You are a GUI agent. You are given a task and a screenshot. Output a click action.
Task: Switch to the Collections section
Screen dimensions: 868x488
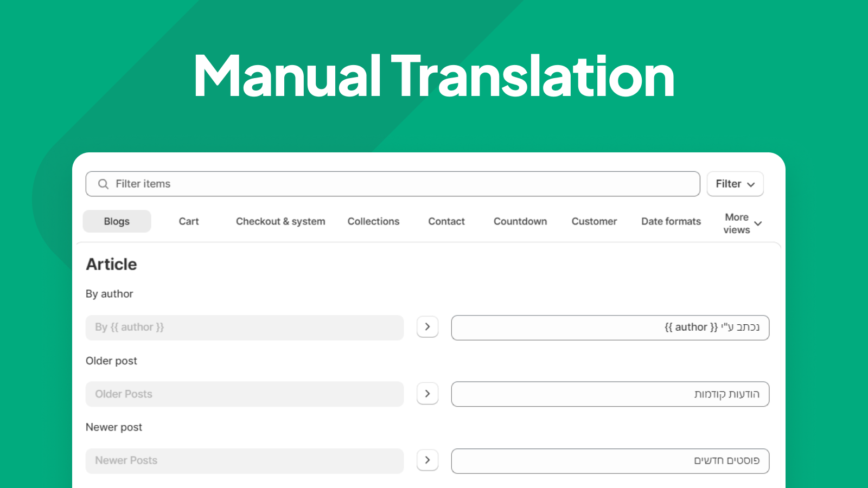pyautogui.click(x=373, y=221)
